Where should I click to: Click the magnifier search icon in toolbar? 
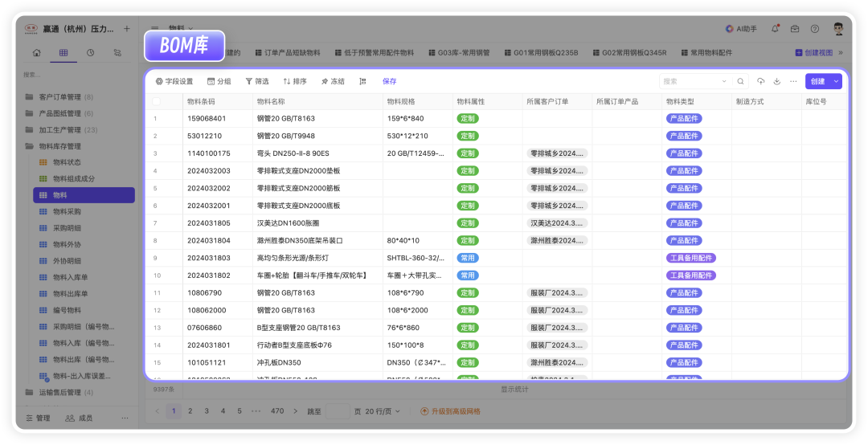tap(740, 81)
